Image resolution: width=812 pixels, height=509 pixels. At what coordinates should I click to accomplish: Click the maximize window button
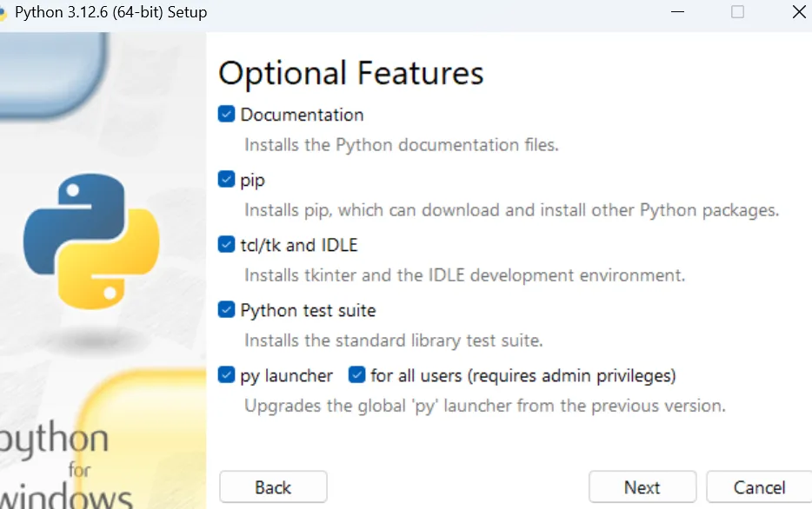(737, 12)
